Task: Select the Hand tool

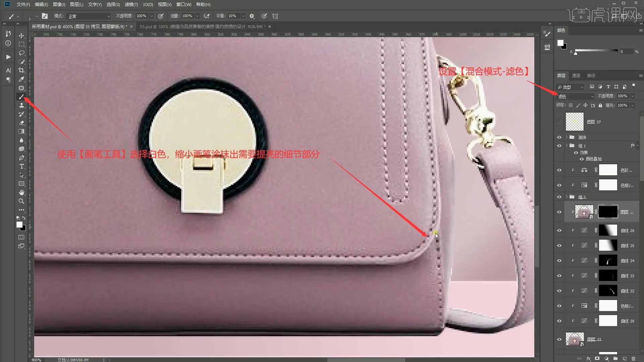Action: [21, 192]
